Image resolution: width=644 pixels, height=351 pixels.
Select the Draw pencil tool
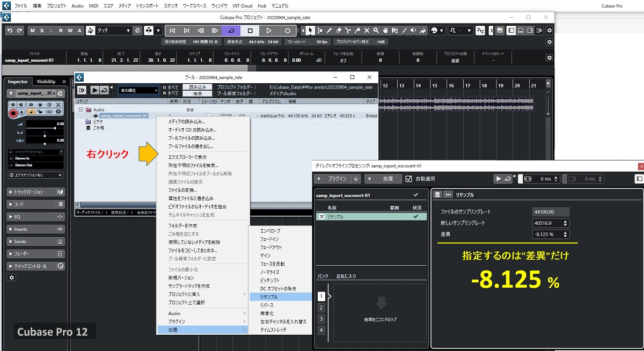tap(329, 31)
